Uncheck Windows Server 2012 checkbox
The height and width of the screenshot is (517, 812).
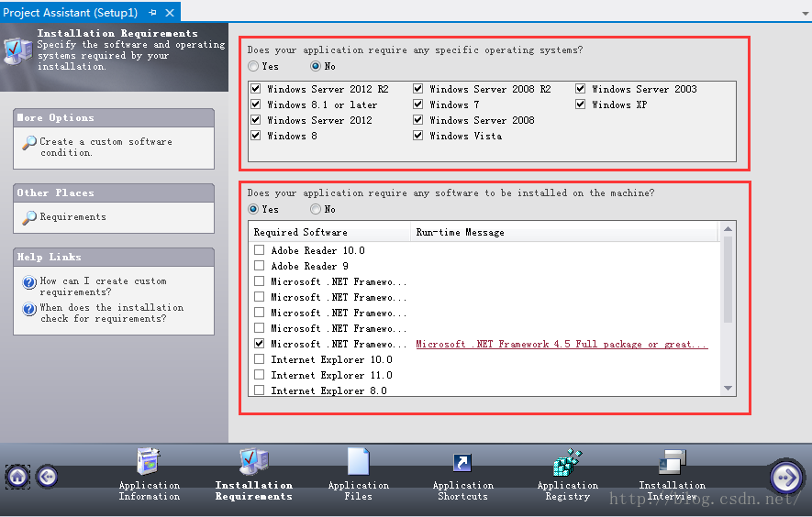(x=256, y=119)
